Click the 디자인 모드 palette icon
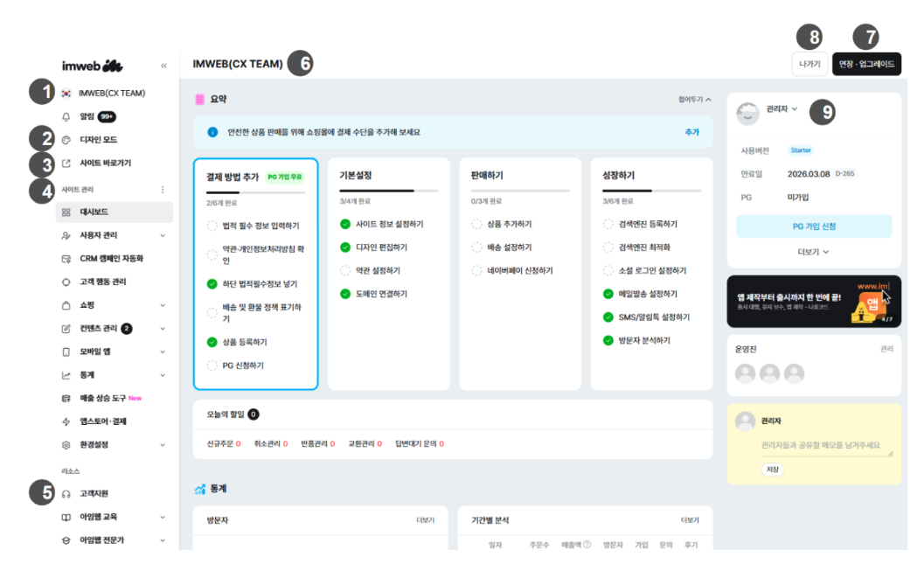This screenshot has height=564, width=924. [66, 140]
